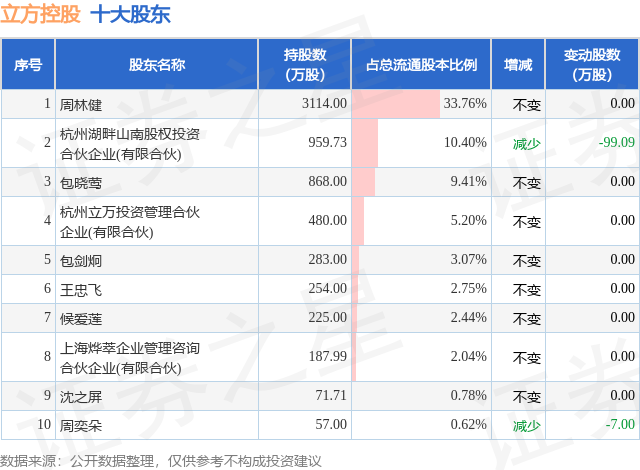Click the 33.76% ratio bar
Viewport: 640px width, 470px height.
[396, 104]
